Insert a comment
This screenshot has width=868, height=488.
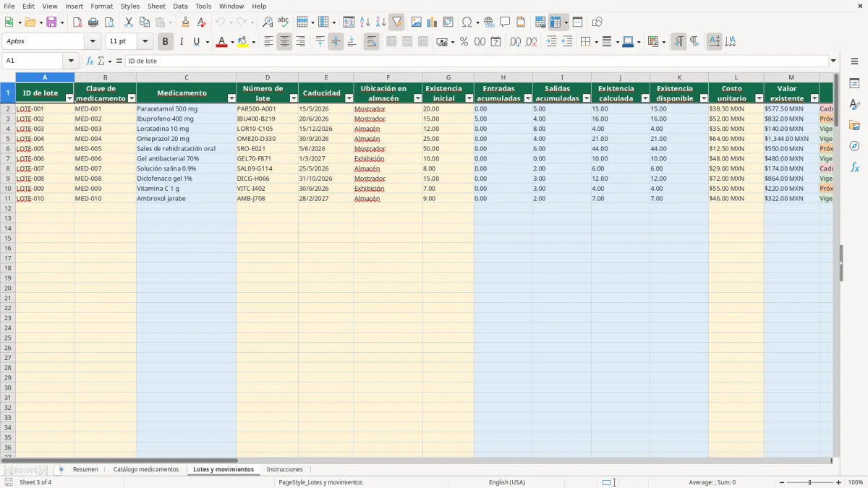point(505,22)
